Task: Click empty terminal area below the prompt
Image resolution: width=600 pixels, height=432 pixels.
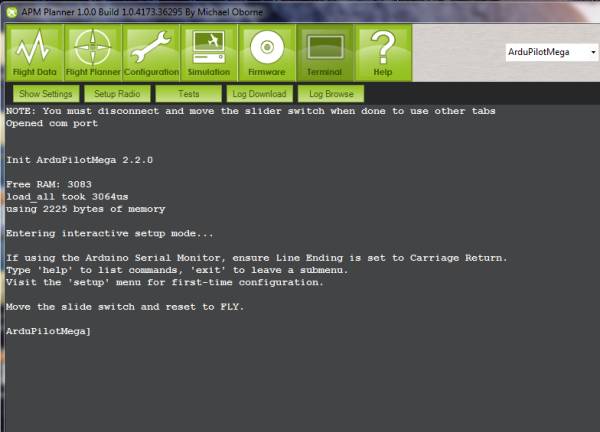Action: (x=300, y=385)
